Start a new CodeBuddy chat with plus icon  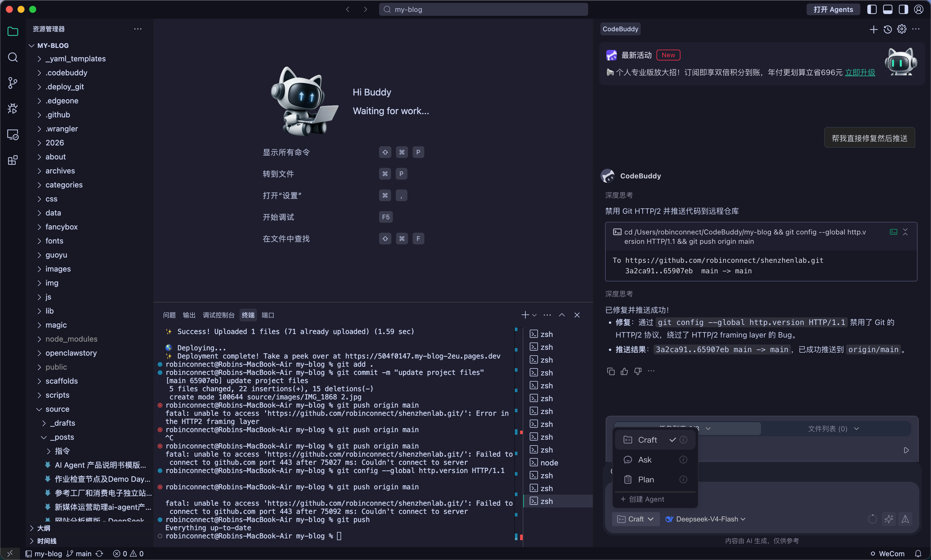pos(873,29)
